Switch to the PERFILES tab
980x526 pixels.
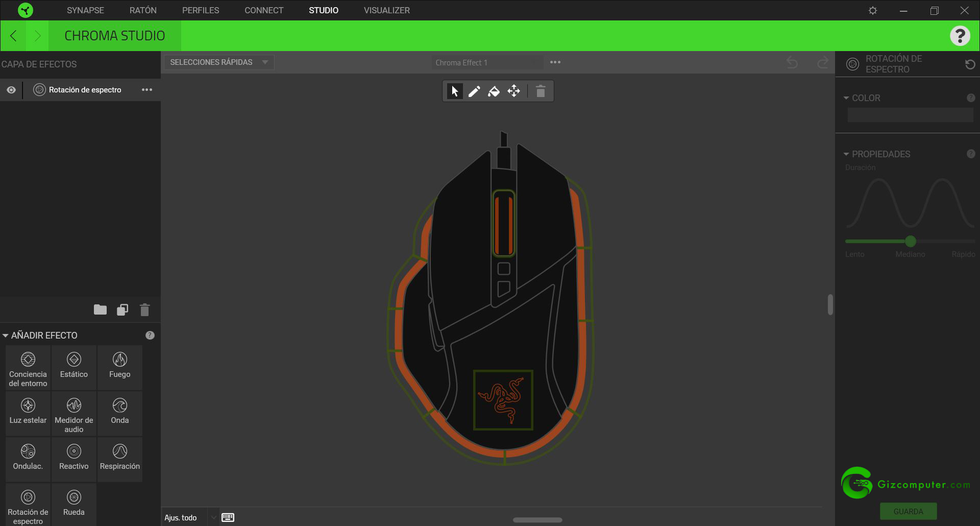pos(201,10)
